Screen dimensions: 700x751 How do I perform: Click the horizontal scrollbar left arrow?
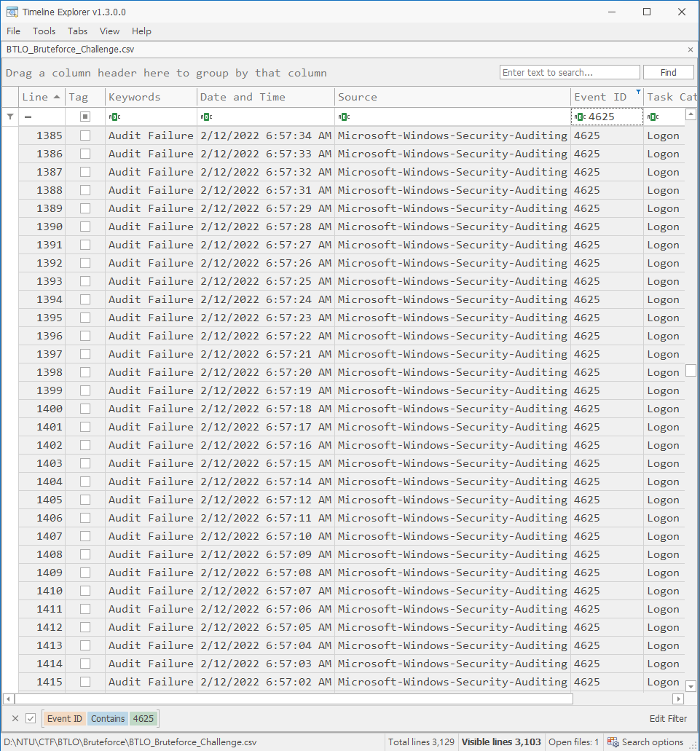pyautogui.click(x=8, y=699)
